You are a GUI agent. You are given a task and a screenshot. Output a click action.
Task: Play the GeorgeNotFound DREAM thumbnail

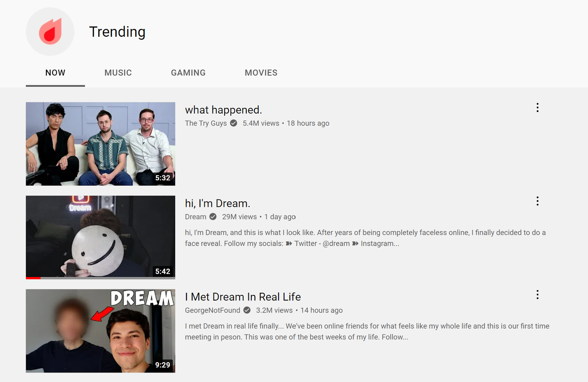[x=100, y=331]
